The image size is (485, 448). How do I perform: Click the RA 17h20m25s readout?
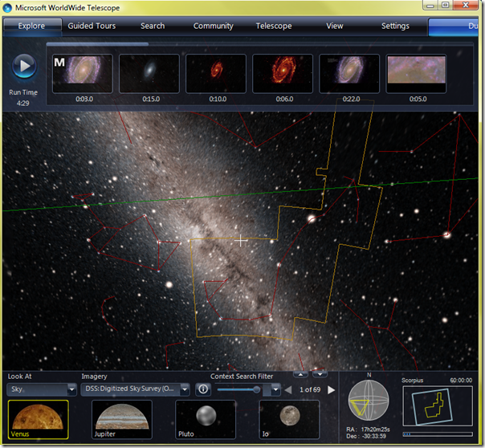[x=368, y=430]
